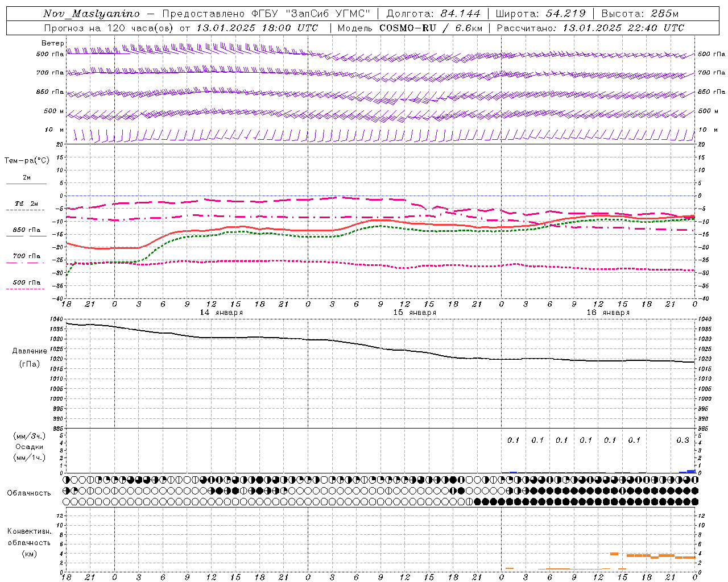Click the blue precipitation bar at chart end
The image size is (728, 582).
point(691,471)
